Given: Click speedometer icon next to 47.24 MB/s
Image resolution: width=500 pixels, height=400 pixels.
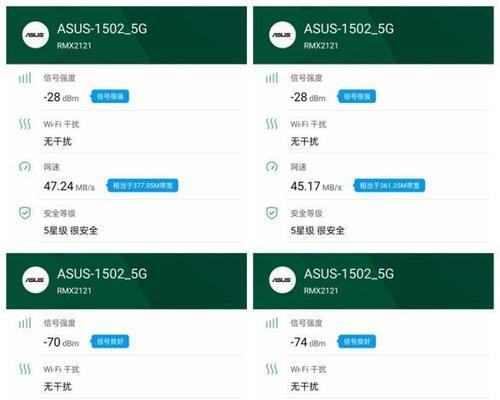Looking at the screenshot, I should pos(25,167).
